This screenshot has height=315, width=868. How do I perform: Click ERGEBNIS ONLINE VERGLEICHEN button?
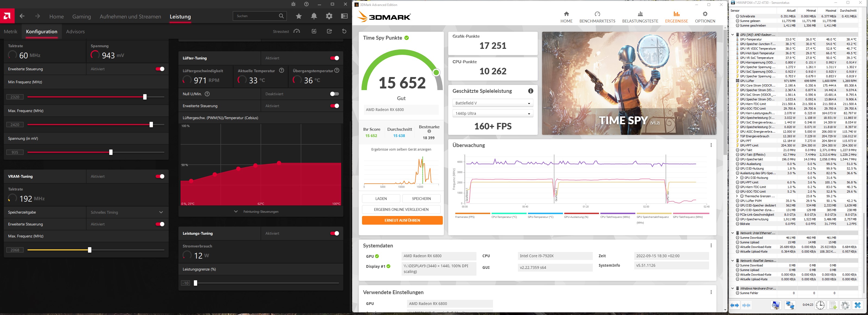coord(401,209)
